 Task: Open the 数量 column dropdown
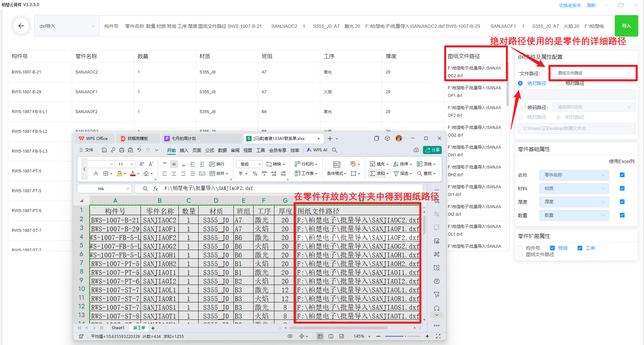[574, 215]
